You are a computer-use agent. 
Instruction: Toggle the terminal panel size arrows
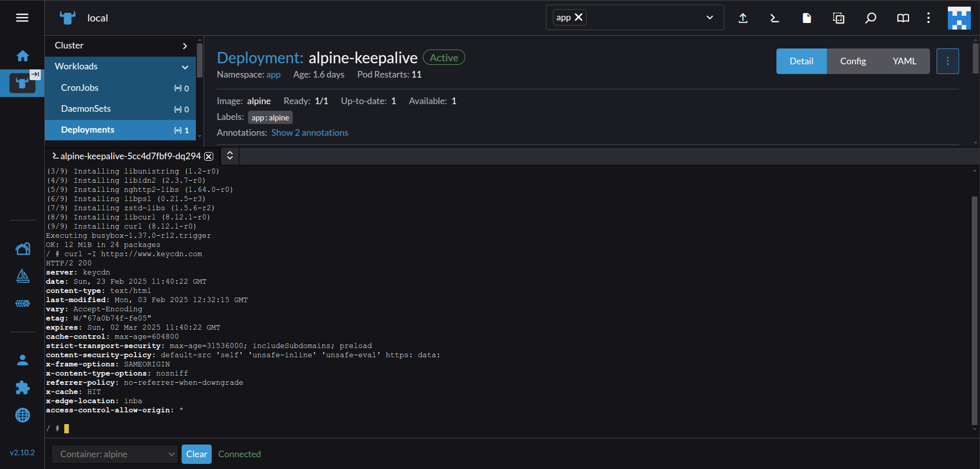point(230,156)
